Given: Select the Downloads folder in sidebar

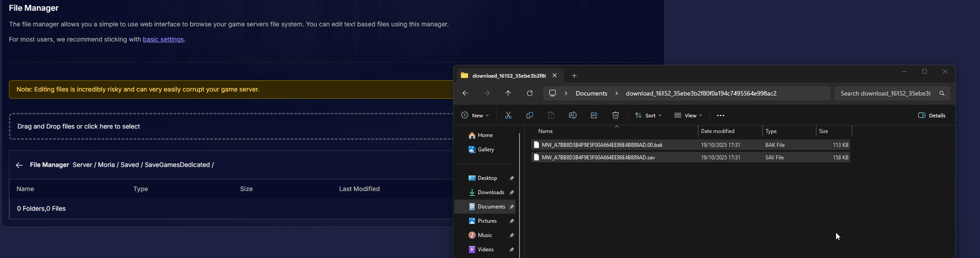Looking at the screenshot, I should coord(490,192).
